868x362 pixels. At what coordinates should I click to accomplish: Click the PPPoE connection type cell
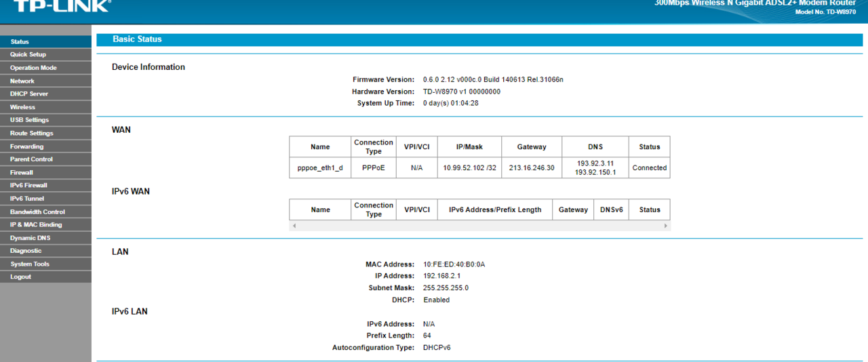point(374,168)
